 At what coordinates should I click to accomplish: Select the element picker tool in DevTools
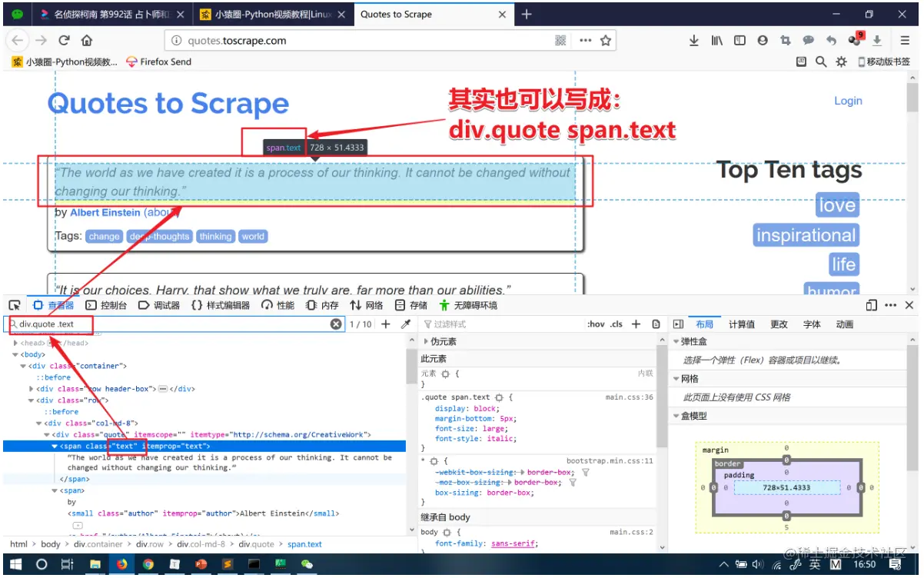coord(14,305)
